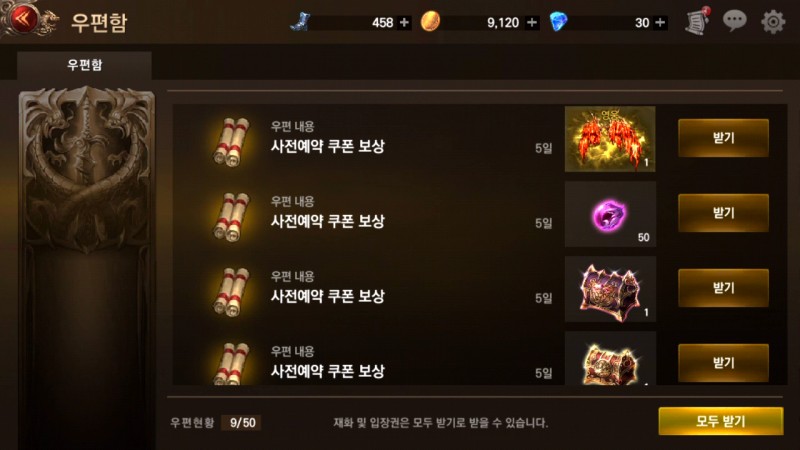Click the boots stamina icon

300,22
